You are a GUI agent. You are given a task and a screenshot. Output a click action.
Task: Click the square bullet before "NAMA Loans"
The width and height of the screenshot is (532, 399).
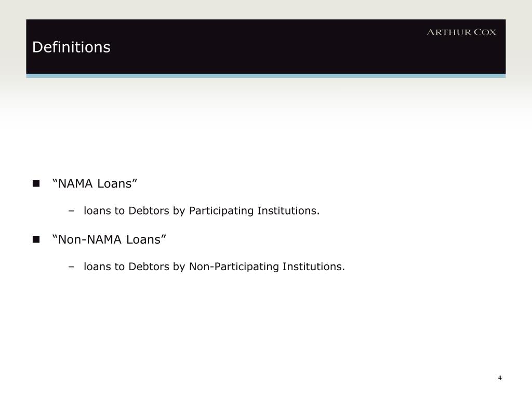[x=36, y=183]
